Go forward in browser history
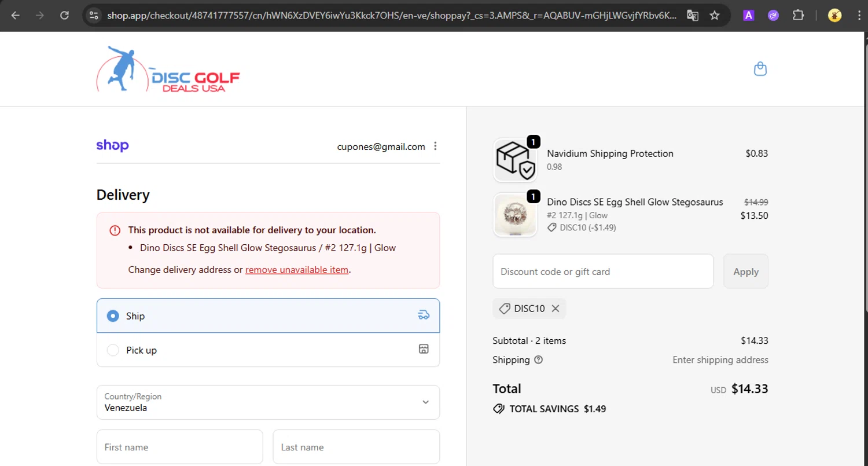Screen dimensions: 868x466 click(x=40, y=16)
